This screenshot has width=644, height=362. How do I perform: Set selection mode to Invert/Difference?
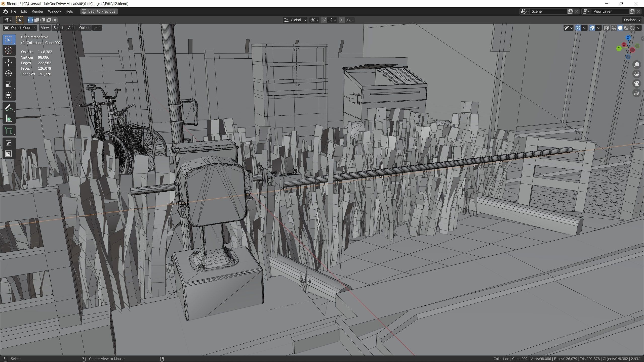(49, 20)
